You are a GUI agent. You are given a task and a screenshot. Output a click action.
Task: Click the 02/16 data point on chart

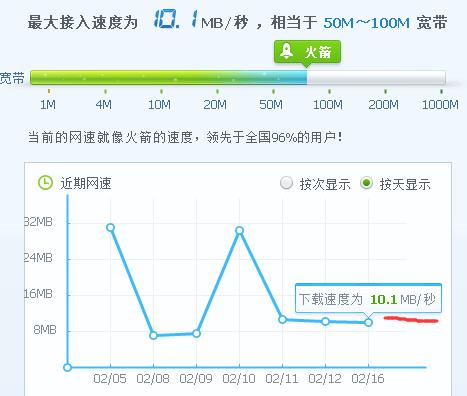[368, 322]
